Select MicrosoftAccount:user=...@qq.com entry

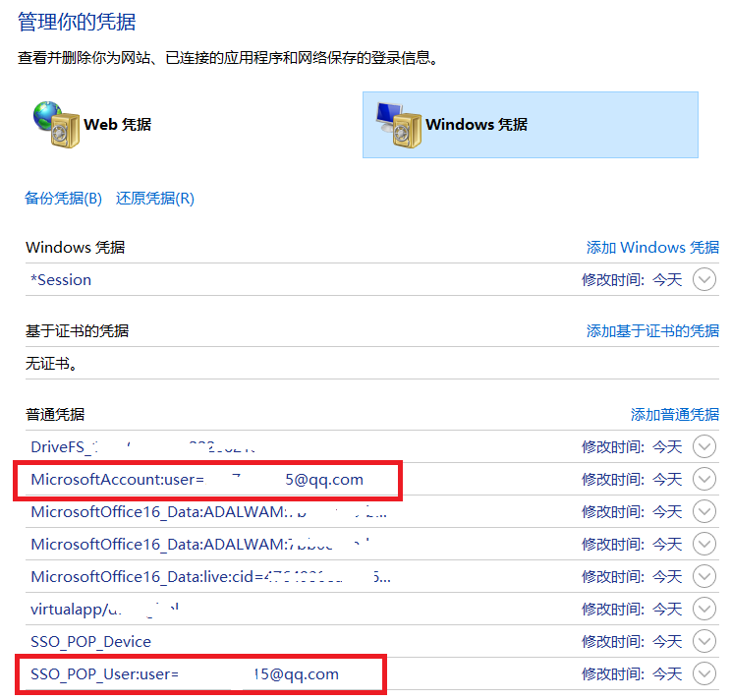(x=197, y=480)
